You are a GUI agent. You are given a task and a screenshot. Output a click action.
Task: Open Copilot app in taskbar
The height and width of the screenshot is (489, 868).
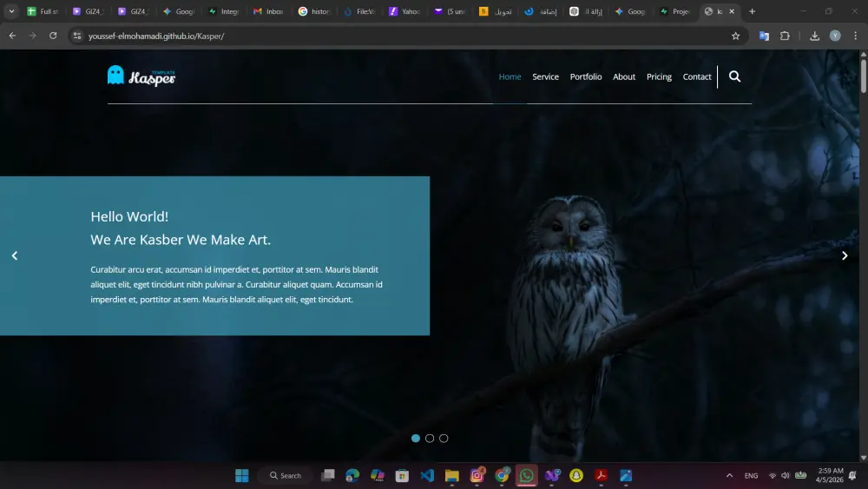pyautogui.click(x=378, y=475)
